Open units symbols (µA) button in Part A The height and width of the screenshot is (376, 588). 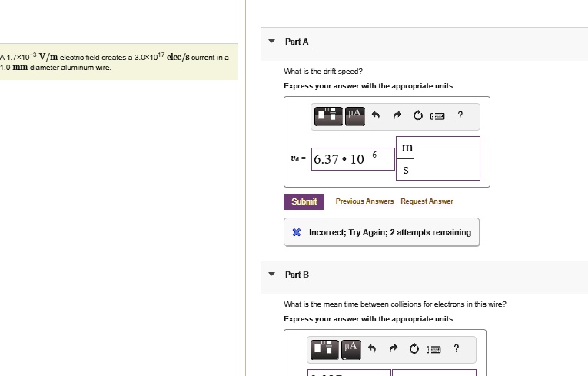(355, 116)
